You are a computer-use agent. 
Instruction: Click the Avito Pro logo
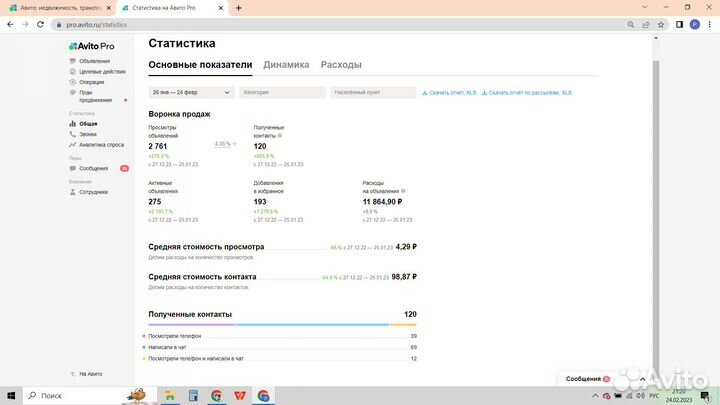coord(92,46)
